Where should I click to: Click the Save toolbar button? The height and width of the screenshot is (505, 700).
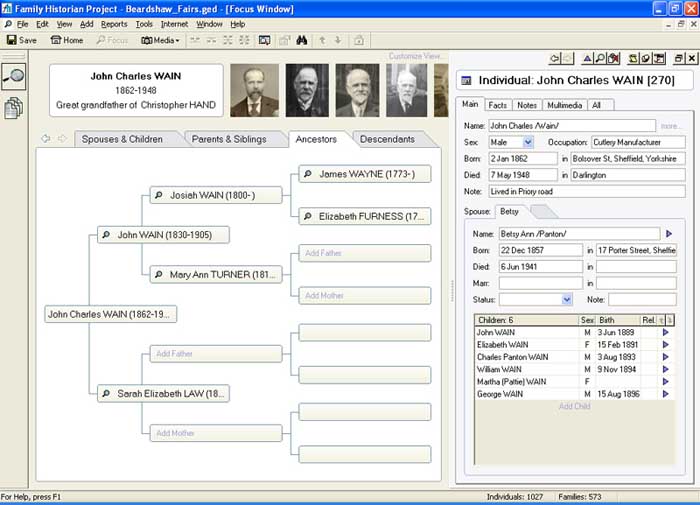(x=22, y=41)
